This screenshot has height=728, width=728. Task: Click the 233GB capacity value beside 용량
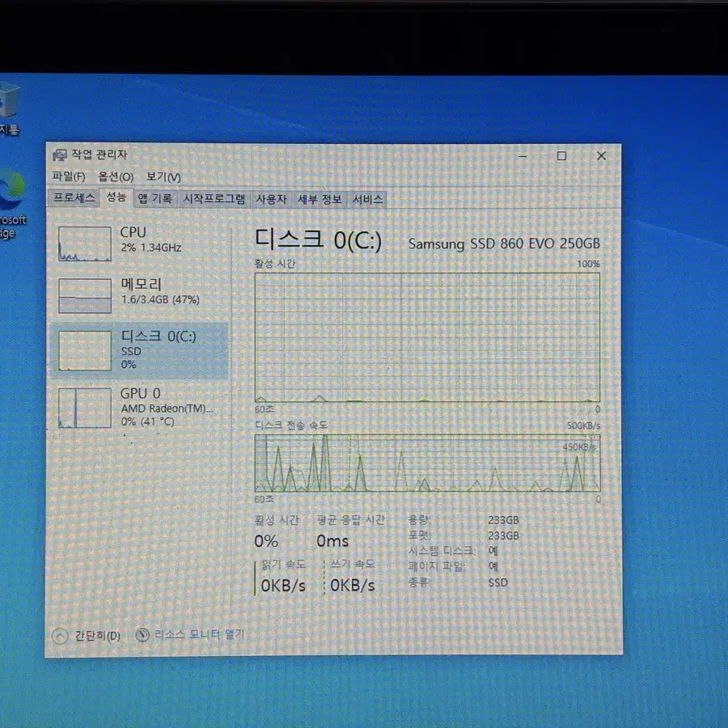tap(503, 520)
